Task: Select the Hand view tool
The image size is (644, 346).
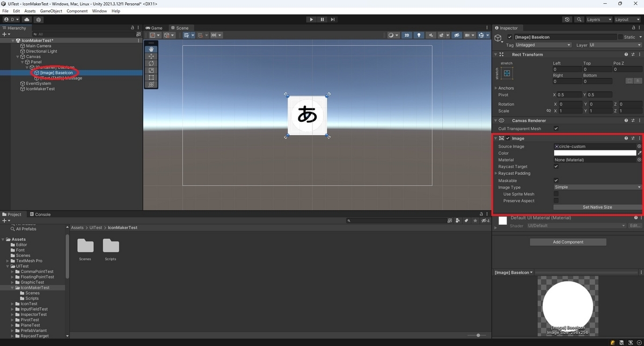Action: pyautogui.click(x=151, y=49)
